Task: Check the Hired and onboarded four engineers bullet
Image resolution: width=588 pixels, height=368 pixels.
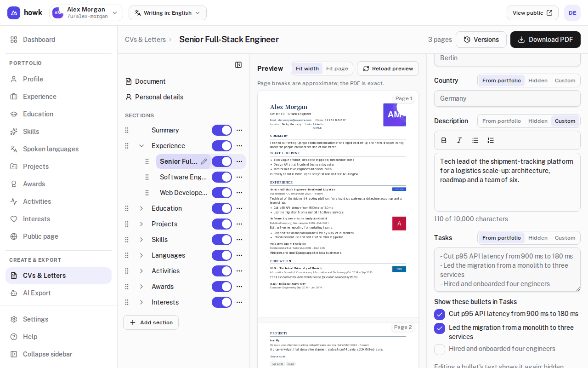Action: [x=440, y=350]
